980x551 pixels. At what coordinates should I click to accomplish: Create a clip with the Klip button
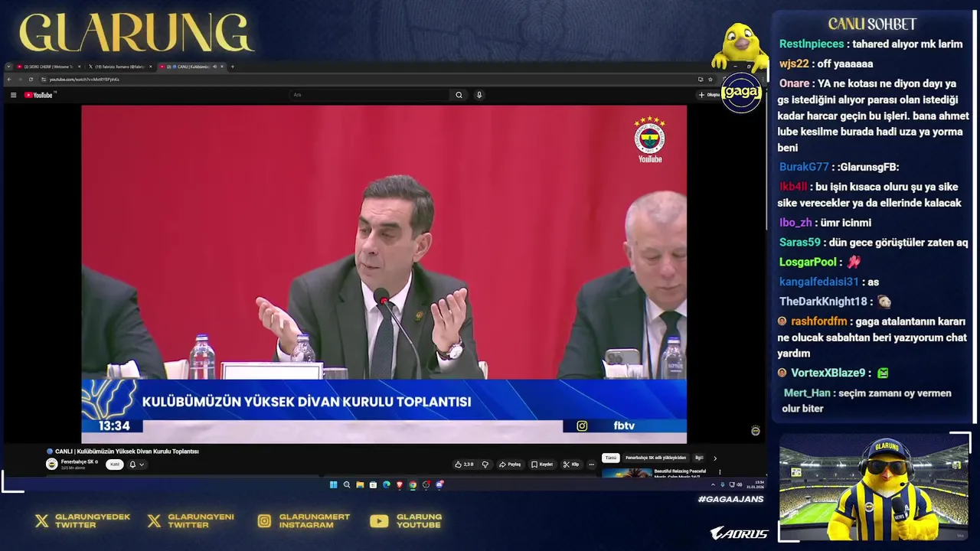point(571,465)
